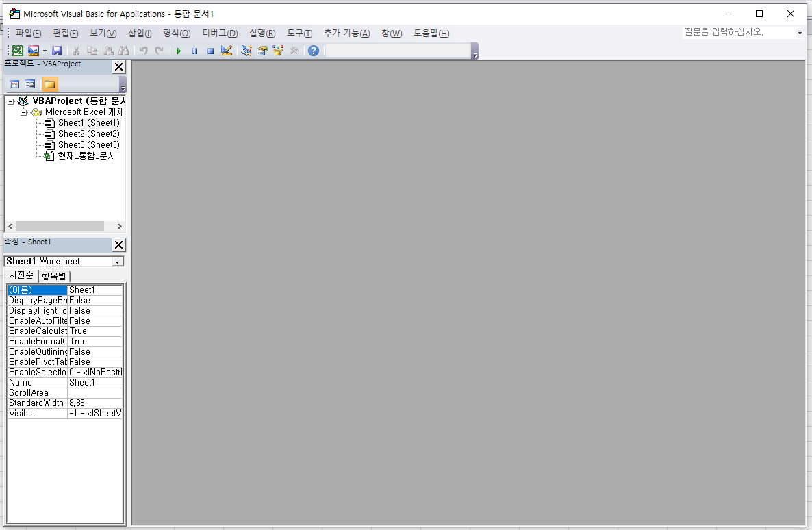Click the Name property Sheet1 value
This screenshot has height=530, width=812.
pos(94,382)
